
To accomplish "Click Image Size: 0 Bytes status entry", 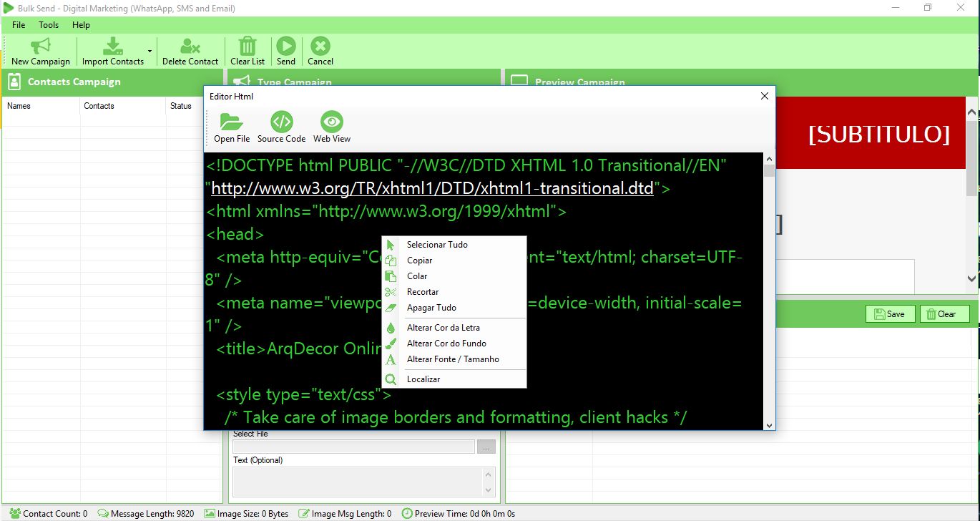I will pyautogui.click(x=246, y=513).
